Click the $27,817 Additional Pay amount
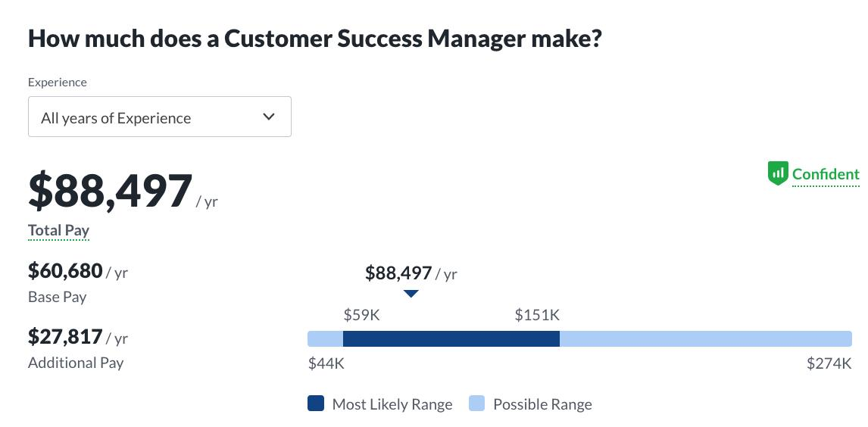The image size is (868, 427). 65,336
